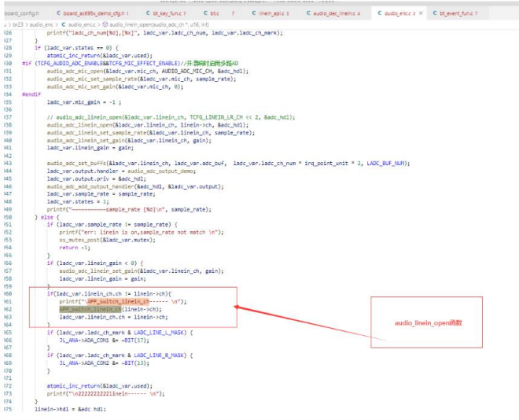Switch to the linein_api.c tab
This screenshot has width=519, height=420.
tap(271, 13)
